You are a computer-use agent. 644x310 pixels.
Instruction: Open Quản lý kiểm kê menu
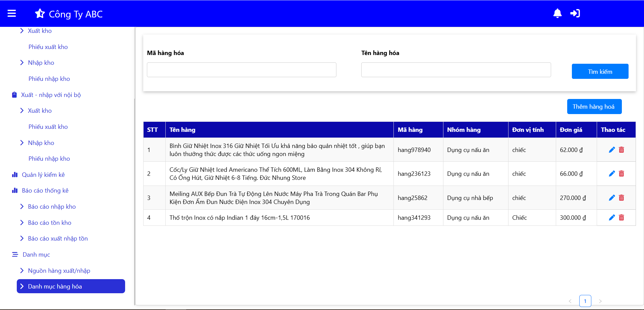tap(43, 175)
